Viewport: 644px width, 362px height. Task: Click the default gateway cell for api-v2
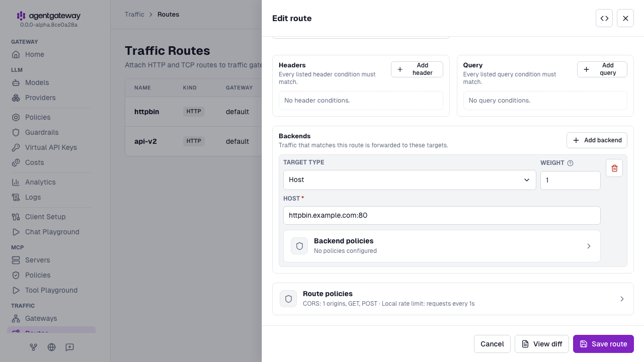pyautogui.click(x=237, y=141)
